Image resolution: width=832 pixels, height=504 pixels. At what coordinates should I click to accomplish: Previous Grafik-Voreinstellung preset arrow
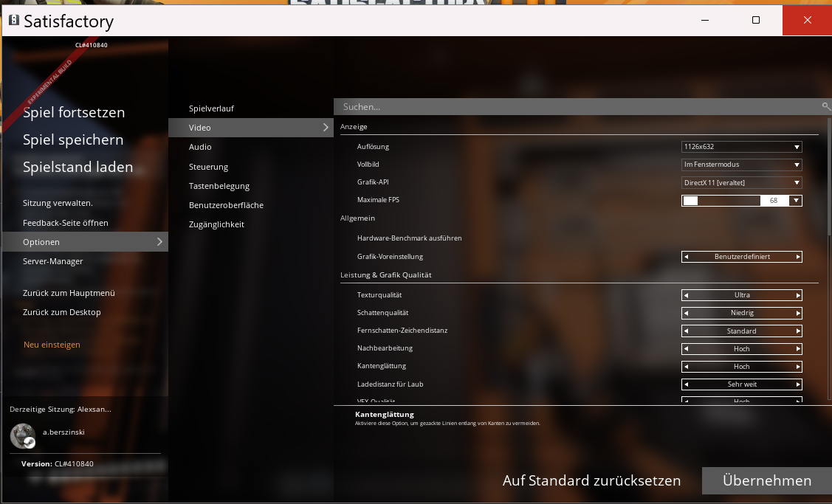[x=686, y=257]
